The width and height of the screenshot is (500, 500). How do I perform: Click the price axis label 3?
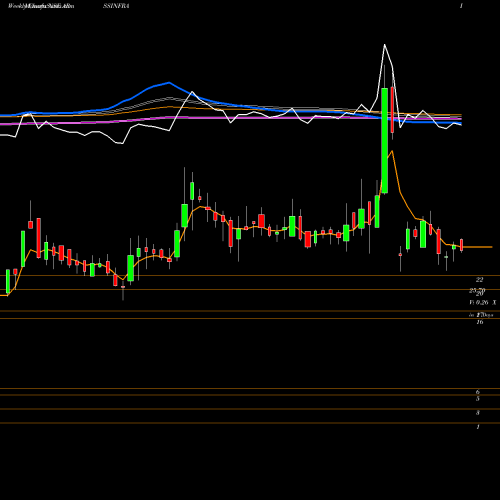tap(478, 413)
